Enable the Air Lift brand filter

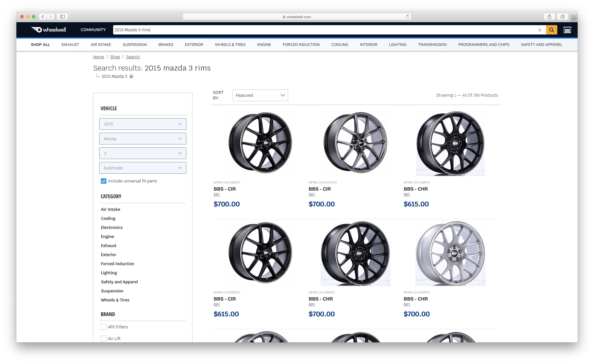(104, 338)
